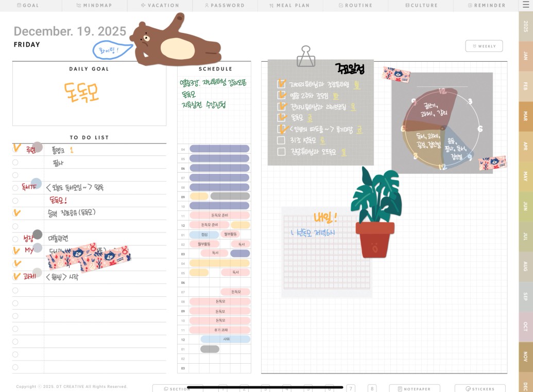Toggle the 플랭크 1 to-do circle
This screenshot has height=392, width=533.
click(15, 149)
